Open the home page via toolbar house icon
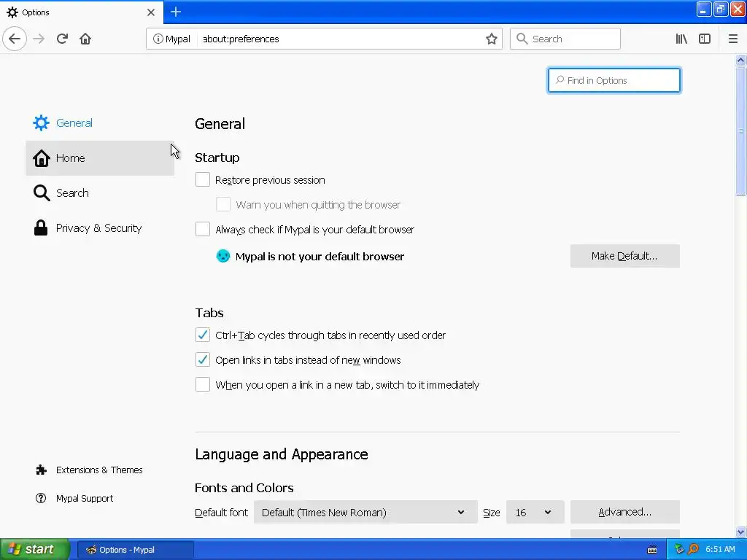Image resolution: width=747 pixels, height=560 pixels. click(85, 39)
